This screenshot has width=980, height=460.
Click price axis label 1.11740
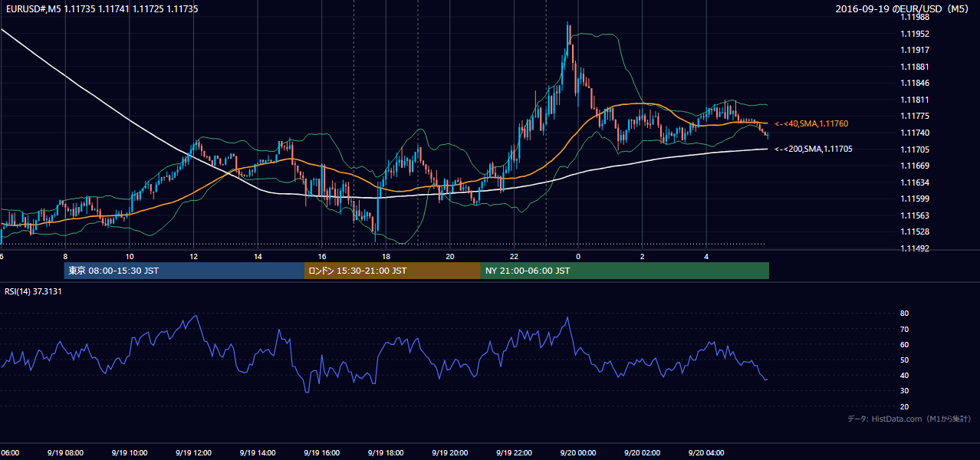914,133
